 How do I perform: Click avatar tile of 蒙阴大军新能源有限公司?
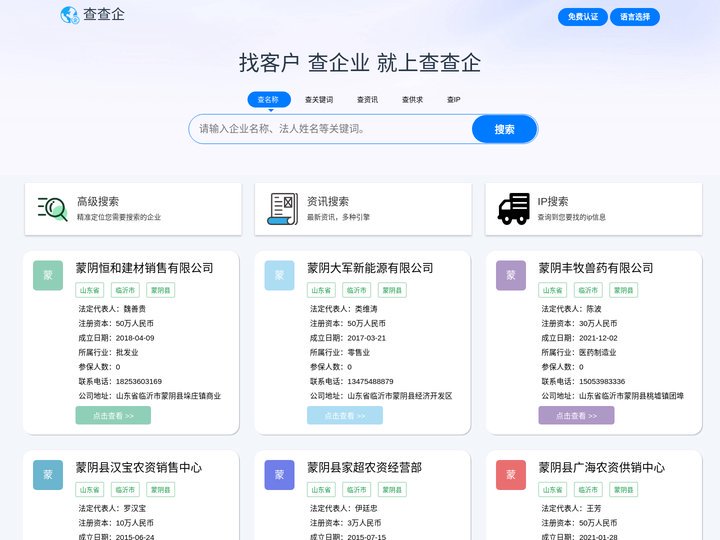279,275
